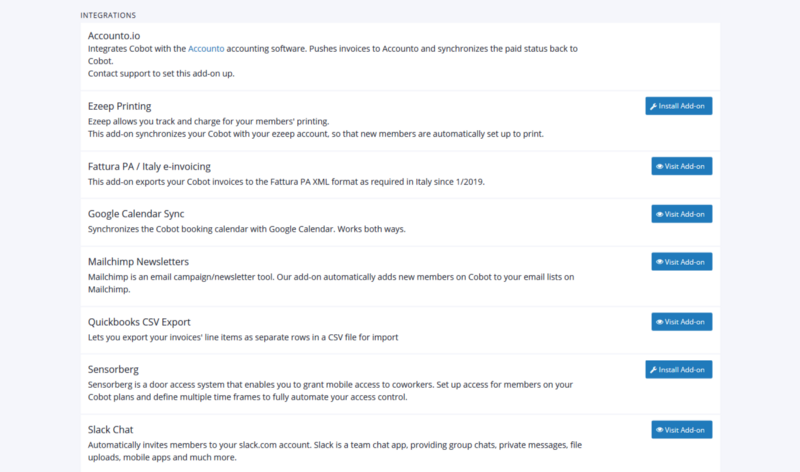Open the Accounto link in the description

pos(206,48)
